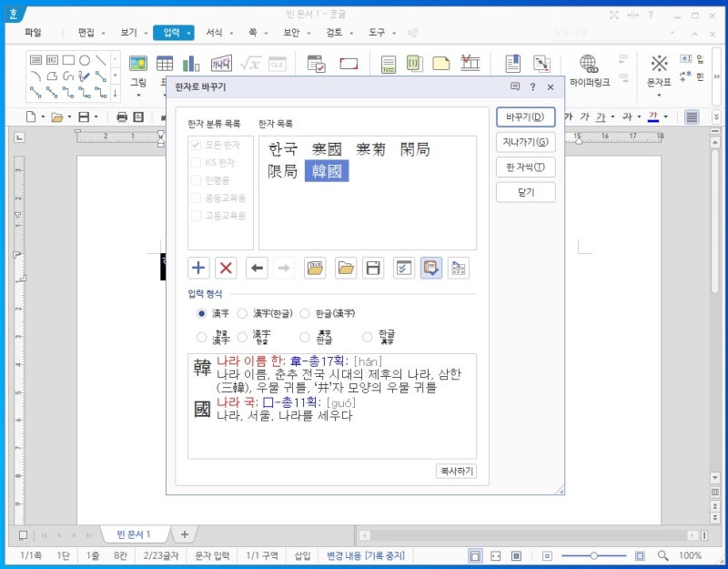Click the chart bar graph icon in ribbon
The height and width of the screenshot is (569, 728).
coord(191,64)
